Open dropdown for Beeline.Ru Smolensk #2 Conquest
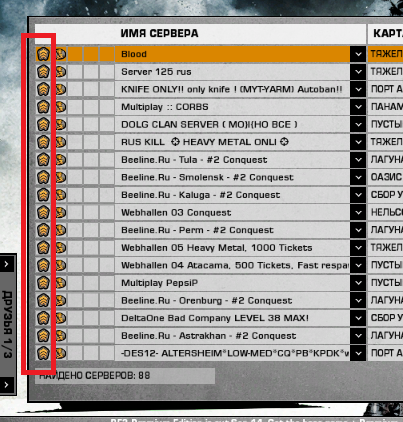This screenshot has width=403, height=422. click(x=358, y=177)
